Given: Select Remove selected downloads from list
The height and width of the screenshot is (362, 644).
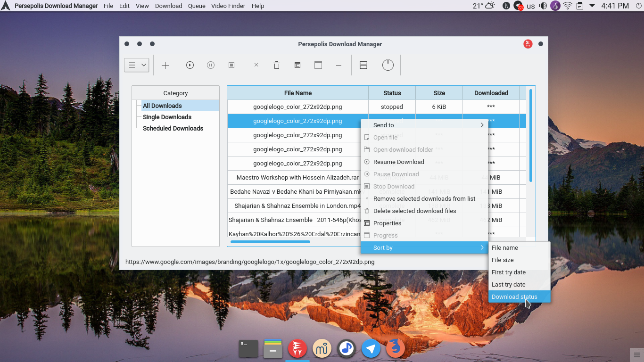Looking at the screenshot, I should (424, 198).
